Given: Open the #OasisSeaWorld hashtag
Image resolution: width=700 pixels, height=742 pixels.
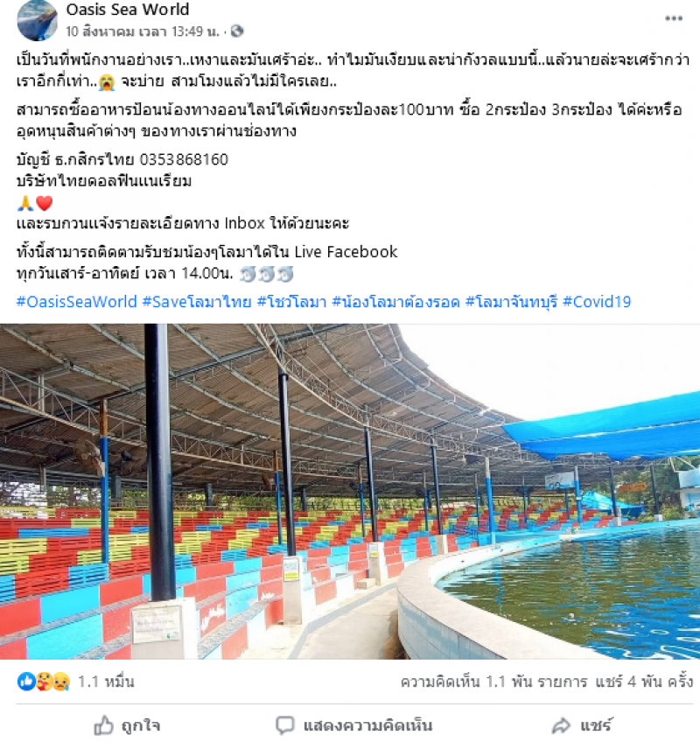Looking at the screenshot, I should coord(77,301).
